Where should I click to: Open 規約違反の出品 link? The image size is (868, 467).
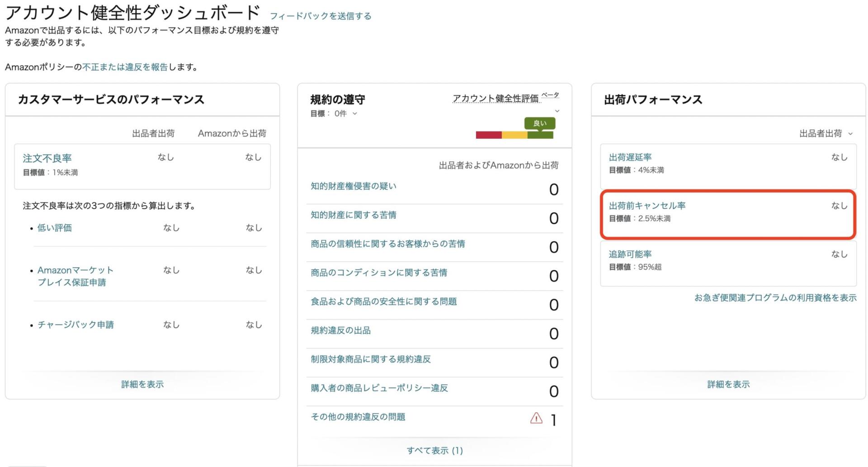point(341,330)
